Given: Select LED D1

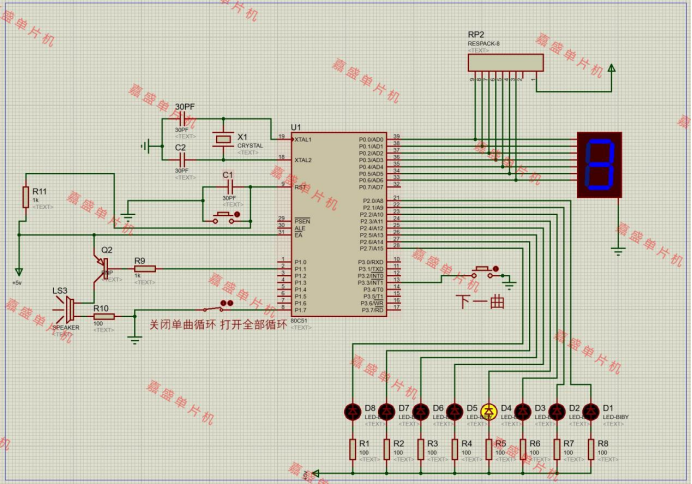Looking at the screenshot, I should click(591, 412).
